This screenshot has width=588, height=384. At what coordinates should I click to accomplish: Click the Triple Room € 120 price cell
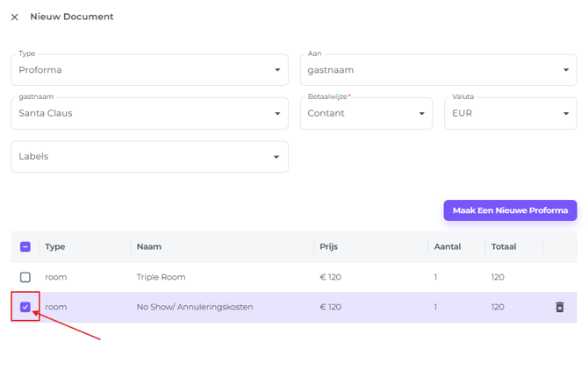(x=331, y=277)
